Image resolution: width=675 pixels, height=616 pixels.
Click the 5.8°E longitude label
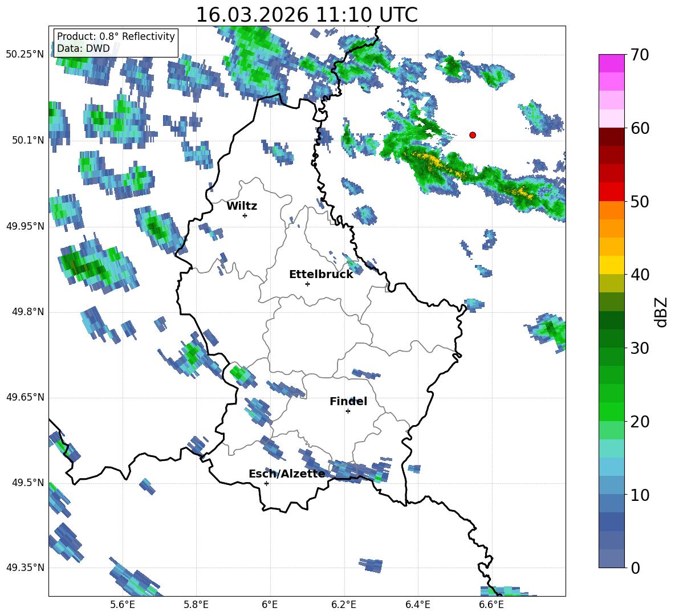pyautogui.click(x=196, y=605)
